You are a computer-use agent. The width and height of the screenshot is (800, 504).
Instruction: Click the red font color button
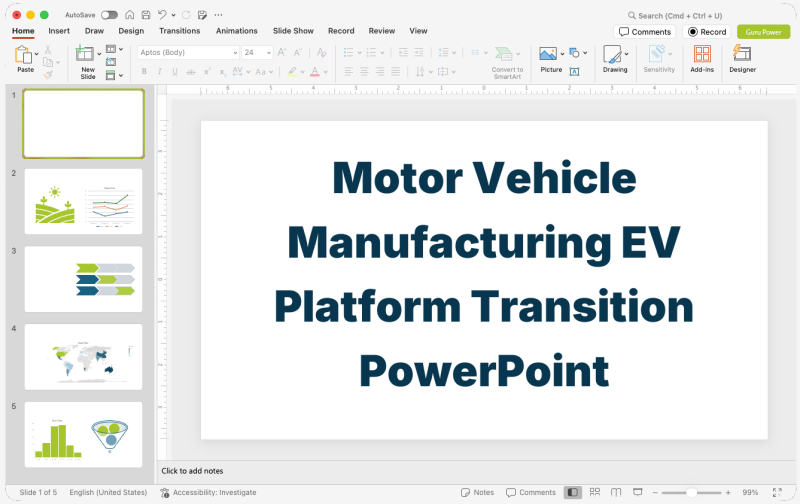click(x=315, y=72)
